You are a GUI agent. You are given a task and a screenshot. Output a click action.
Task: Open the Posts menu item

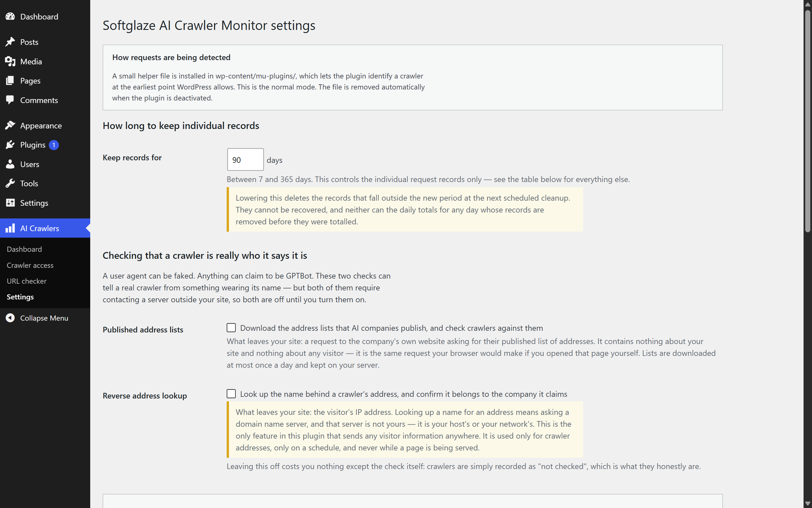(45, 42)
